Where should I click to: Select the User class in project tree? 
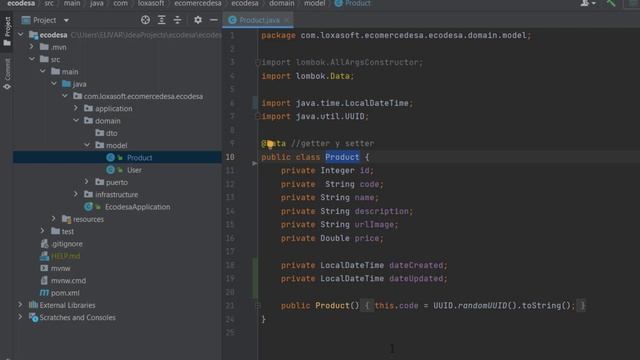click(134, 170)
